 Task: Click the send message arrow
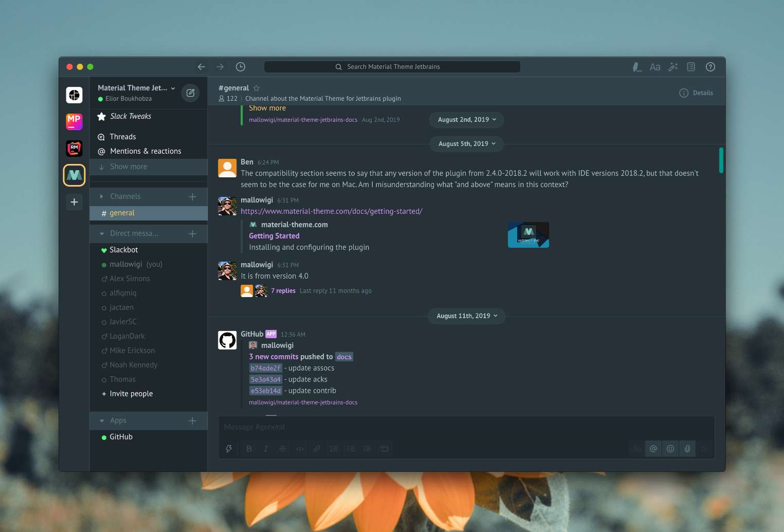[x=704, y=449]
